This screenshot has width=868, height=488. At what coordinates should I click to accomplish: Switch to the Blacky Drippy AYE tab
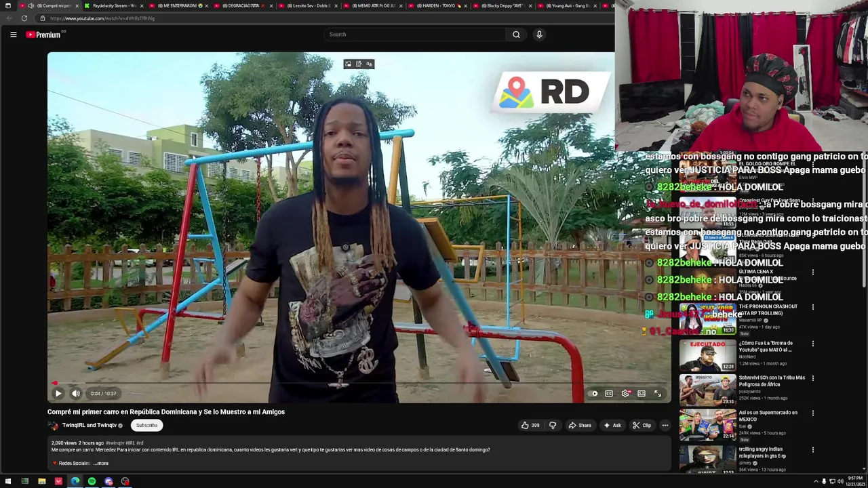point(502,5)
